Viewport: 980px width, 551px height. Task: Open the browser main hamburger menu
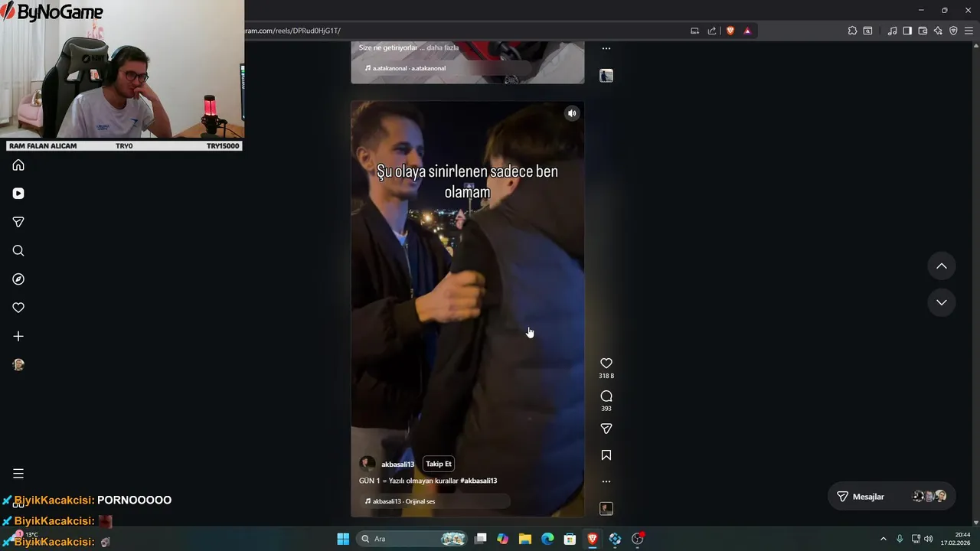(x=969, y=31)
